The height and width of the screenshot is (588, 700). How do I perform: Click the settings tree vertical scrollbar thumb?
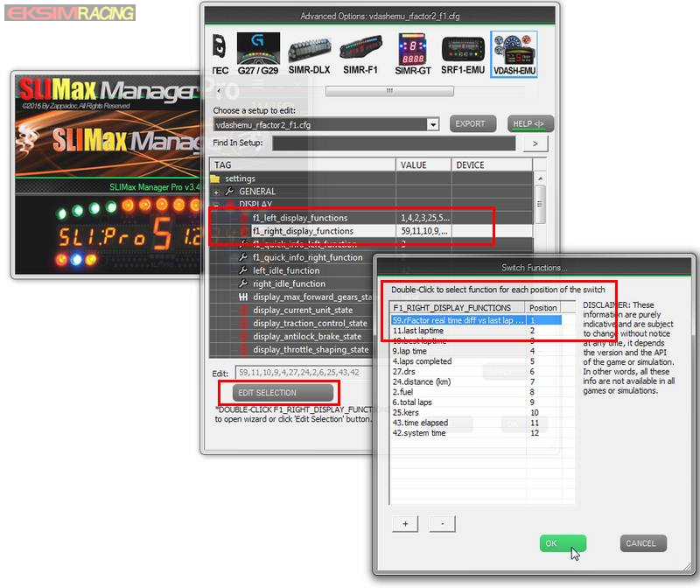coord(540,204)
